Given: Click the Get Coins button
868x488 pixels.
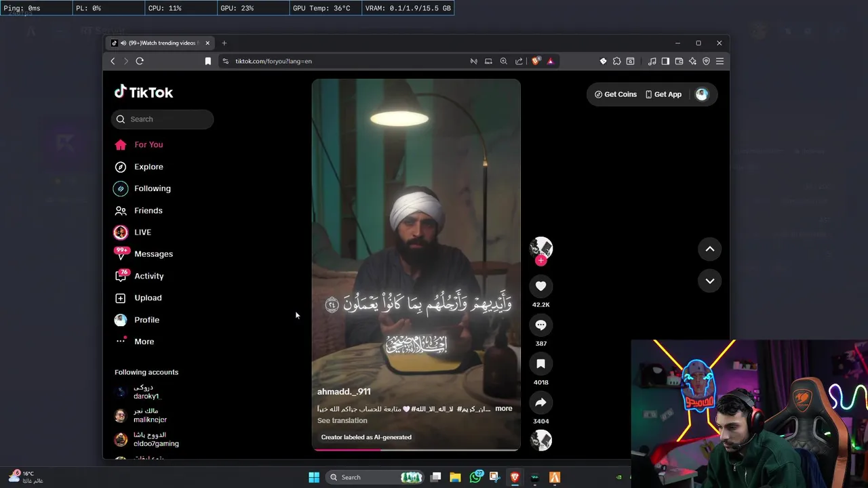Looking at the screenshot, I should 616,94.
